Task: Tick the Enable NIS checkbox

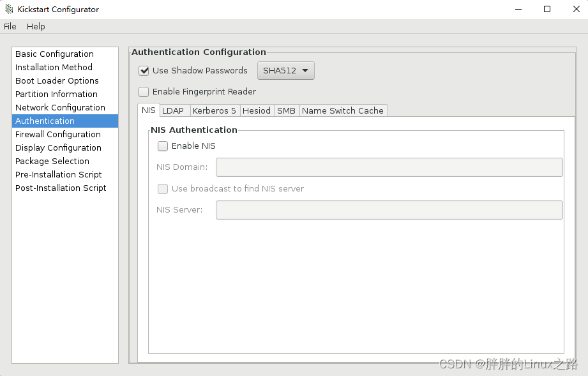Action: click(x=163, y=146)
